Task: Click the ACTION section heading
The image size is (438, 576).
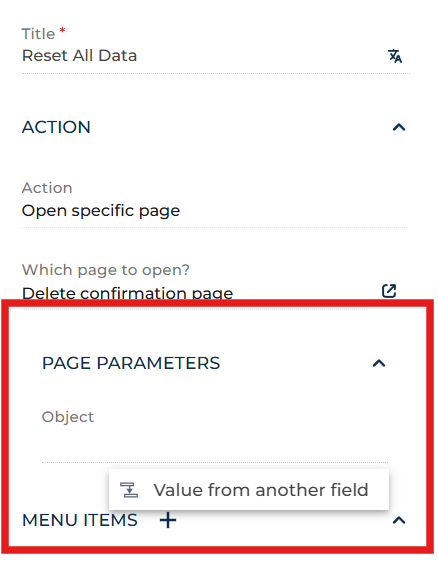Action: 56,127
